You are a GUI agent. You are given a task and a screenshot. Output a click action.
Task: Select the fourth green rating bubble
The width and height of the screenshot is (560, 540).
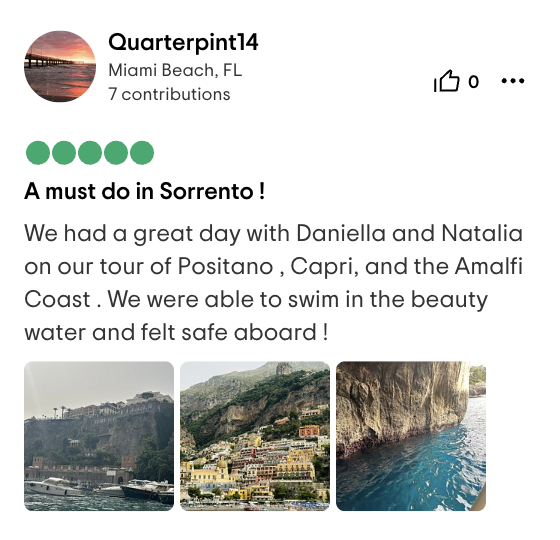click(x=116, y=153)
